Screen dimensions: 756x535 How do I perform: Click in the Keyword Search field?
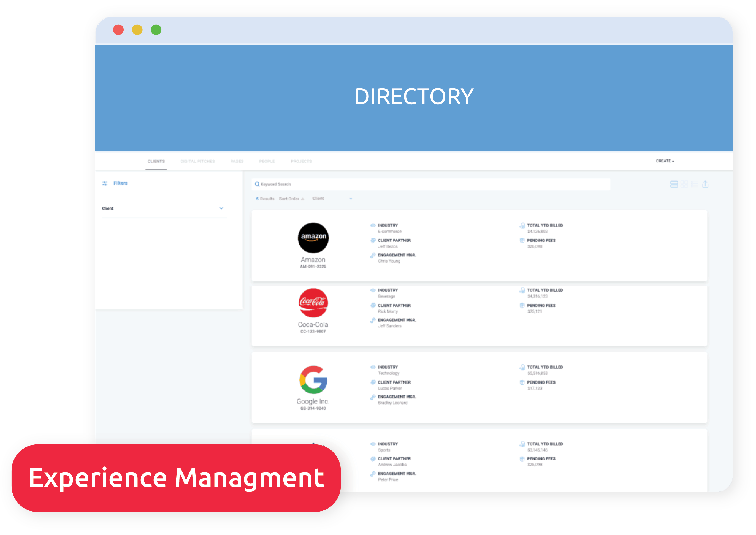click(x=431, y=184)
